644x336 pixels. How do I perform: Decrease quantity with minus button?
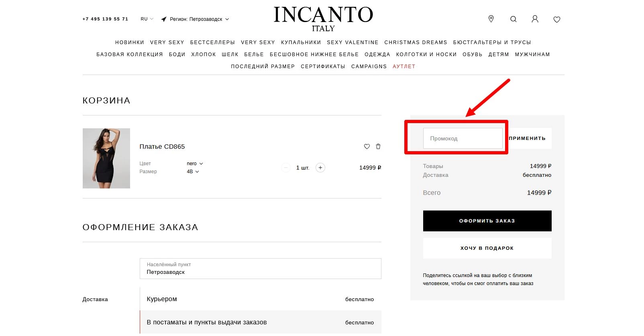[x=285, y=168]
